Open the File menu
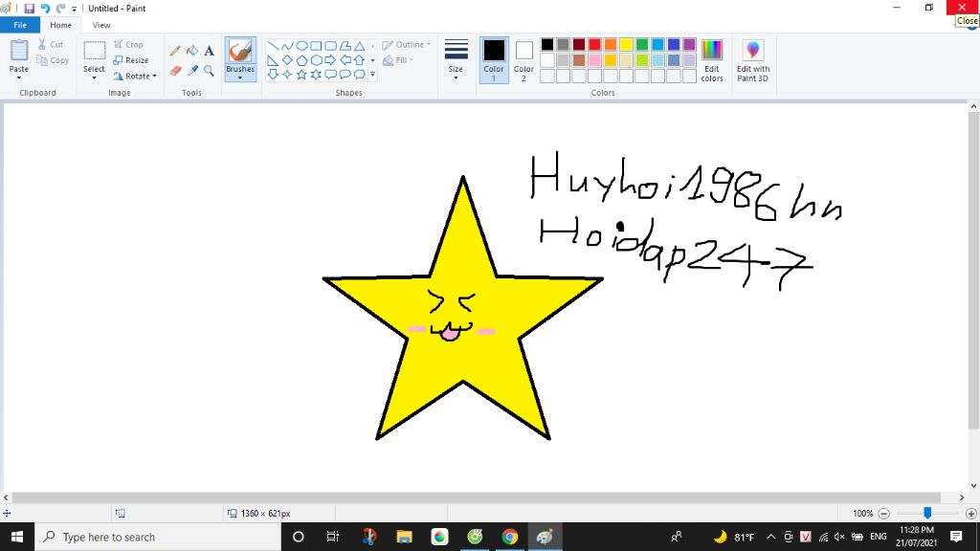This screenshot has height=551, width=980. pyautogui.click(x=20, y=25)
